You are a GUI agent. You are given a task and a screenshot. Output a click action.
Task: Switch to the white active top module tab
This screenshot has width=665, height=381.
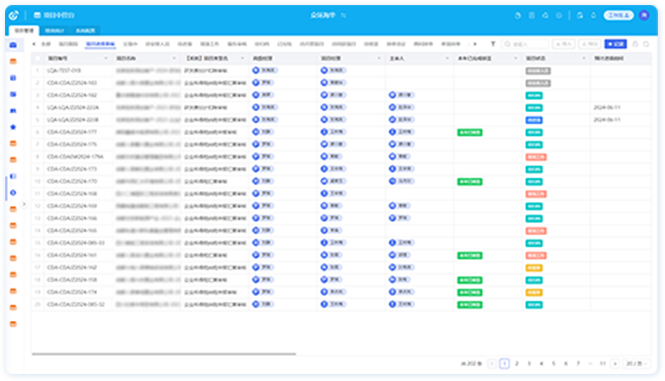click(24, 31)
